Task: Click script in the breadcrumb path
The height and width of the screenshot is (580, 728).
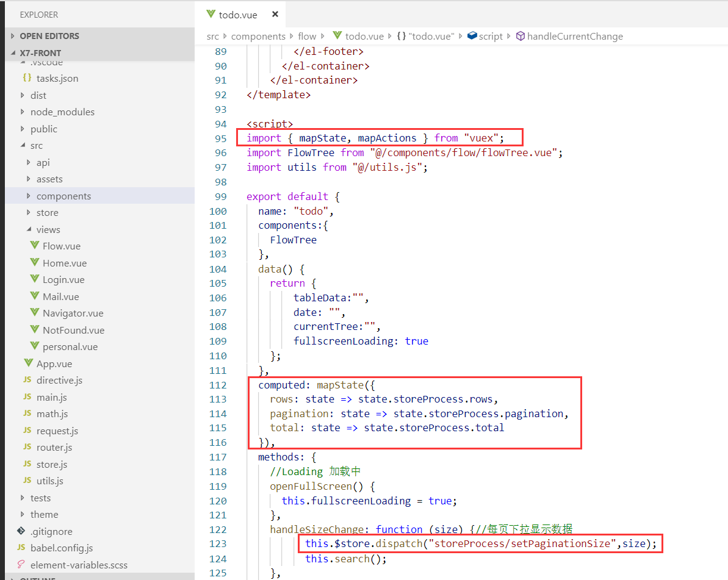Action: click(490, 36)
